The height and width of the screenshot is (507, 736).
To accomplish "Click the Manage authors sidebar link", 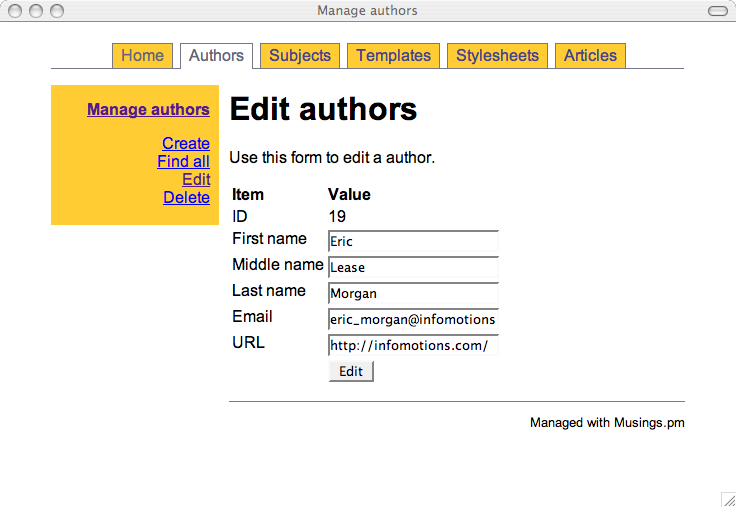I will coord(148,110).
